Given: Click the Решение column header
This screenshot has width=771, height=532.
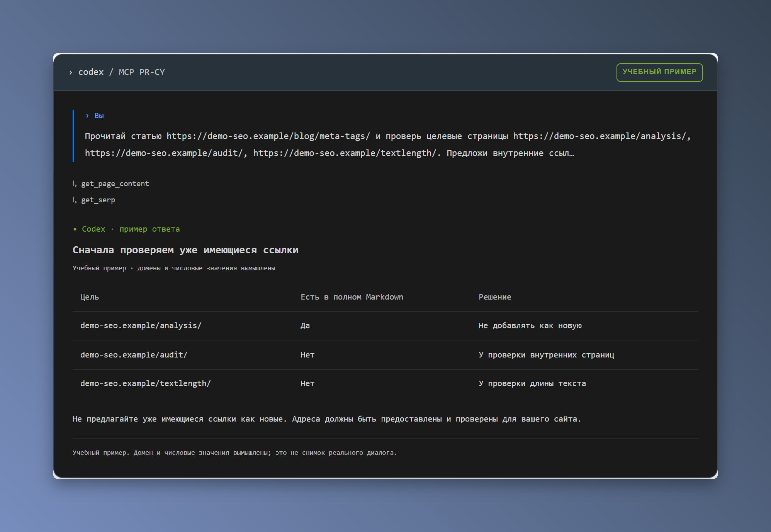Looking at the screenshot, I should point(495,297).
